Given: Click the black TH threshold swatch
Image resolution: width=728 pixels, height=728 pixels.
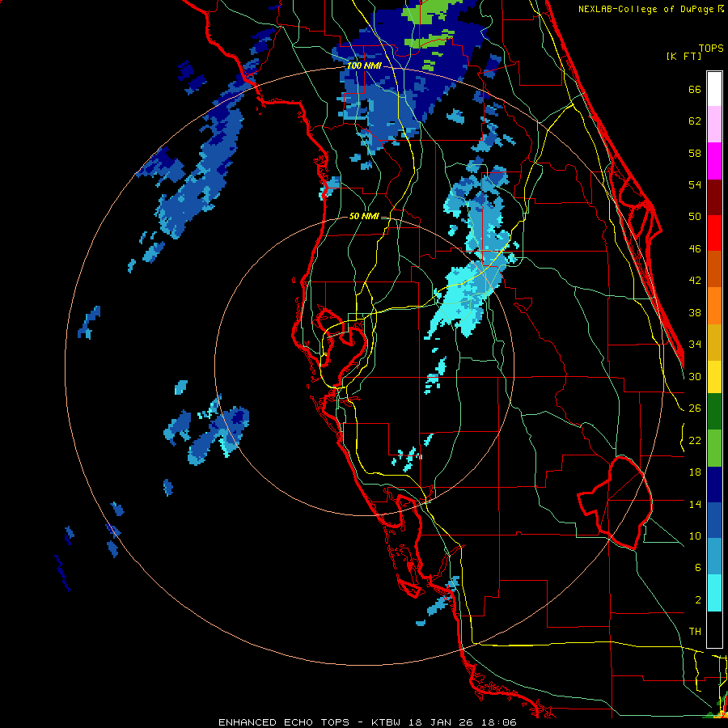Looking at the screenshot, I should click(x=714, y=629).
